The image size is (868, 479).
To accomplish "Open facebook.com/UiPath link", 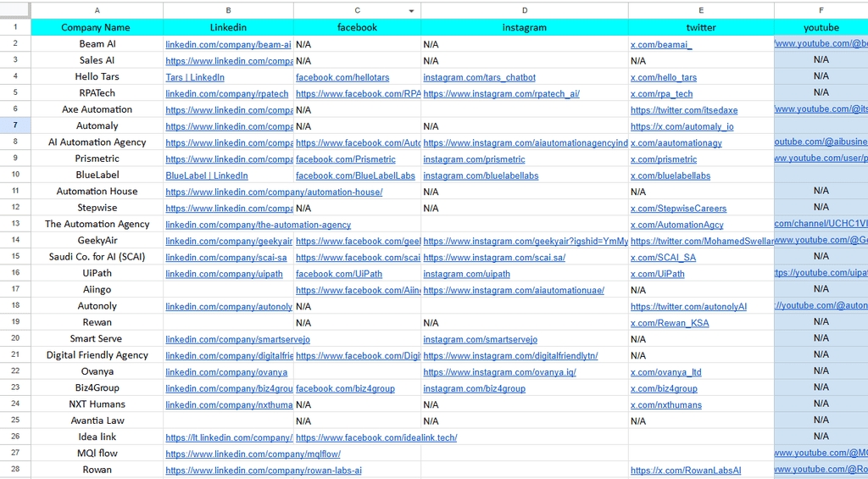I will pos(339,274).
